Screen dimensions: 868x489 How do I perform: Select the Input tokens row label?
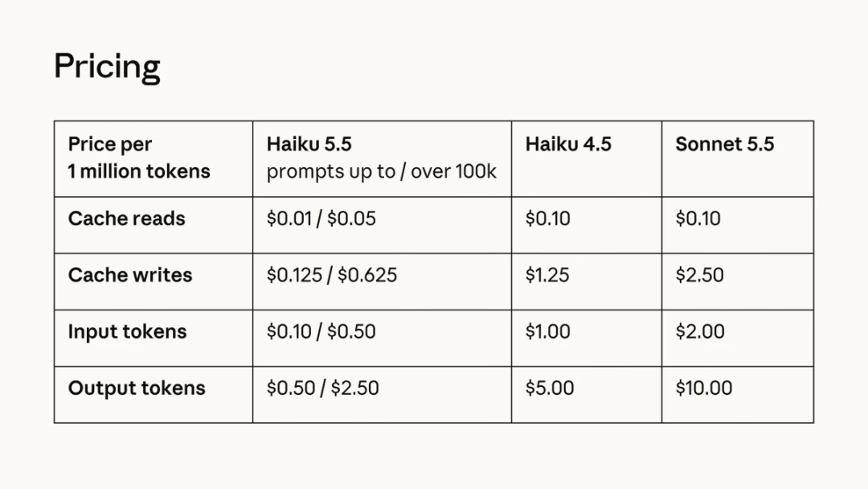(127, 331)
